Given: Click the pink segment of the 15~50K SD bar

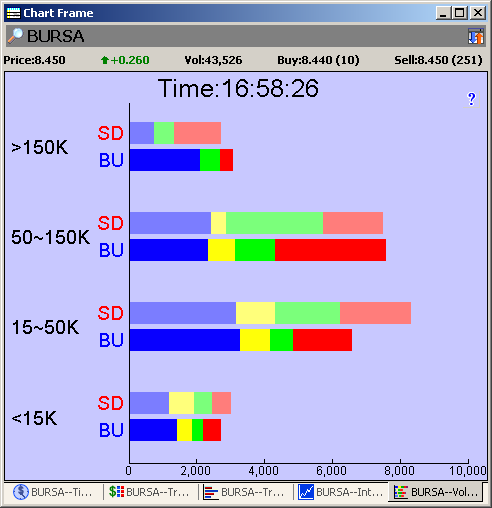Looking at the screenshot, I should [x=375, y=313].
